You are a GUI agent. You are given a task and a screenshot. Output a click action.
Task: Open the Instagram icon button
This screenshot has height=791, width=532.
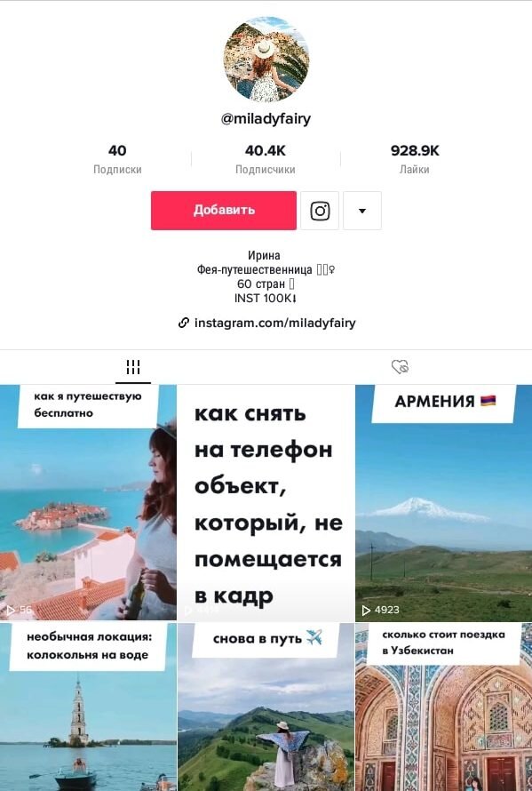click(x=320, y=211)
